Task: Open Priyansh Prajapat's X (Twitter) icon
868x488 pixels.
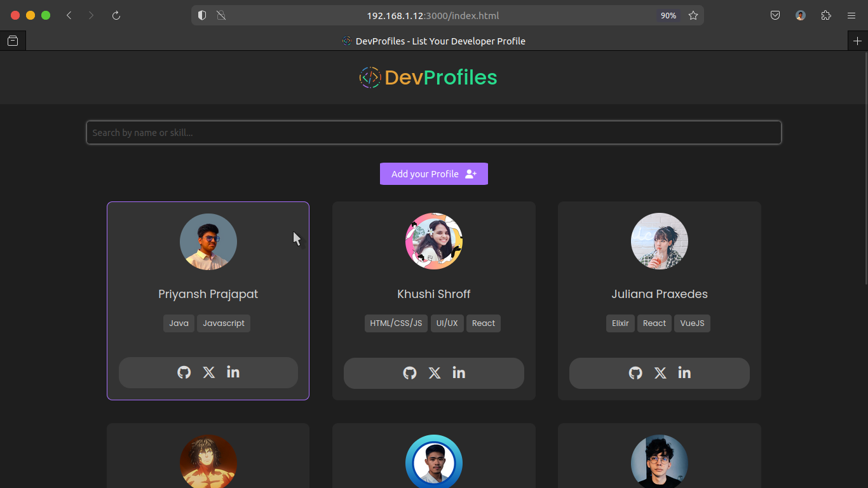Action: (x=209, y=372)
